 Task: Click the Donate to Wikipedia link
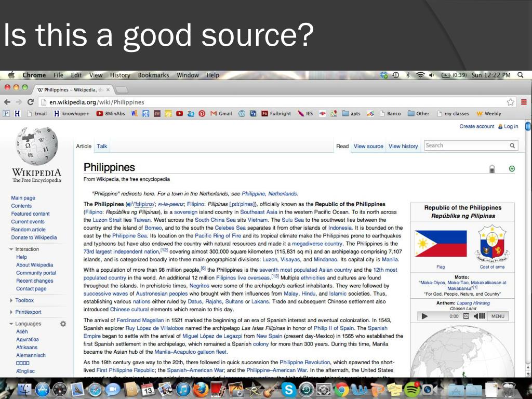[34, 237]
